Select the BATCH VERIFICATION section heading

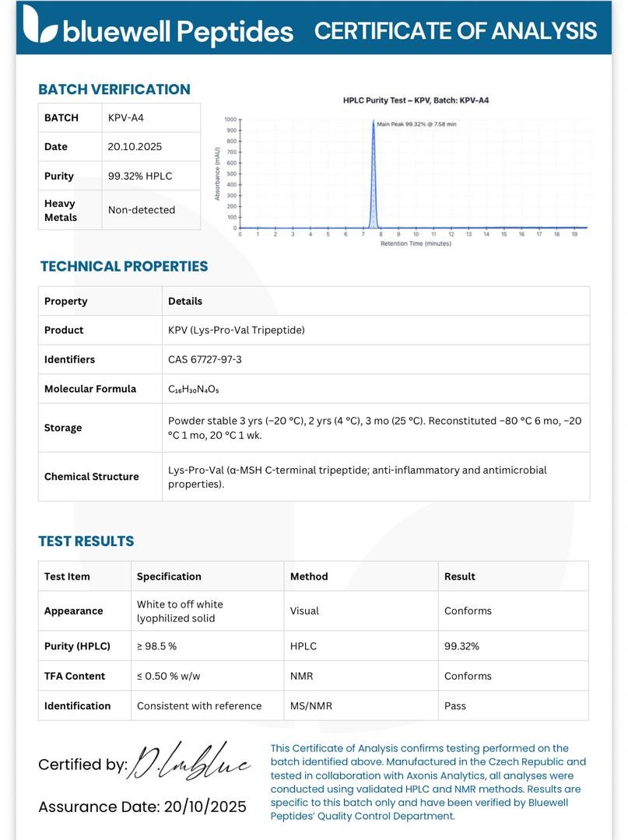tap(114, 89)
